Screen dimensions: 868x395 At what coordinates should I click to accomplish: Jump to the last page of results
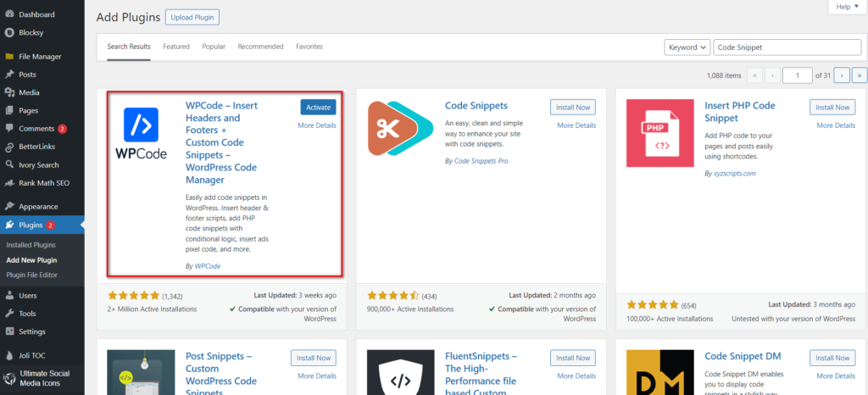coord(860,75)
